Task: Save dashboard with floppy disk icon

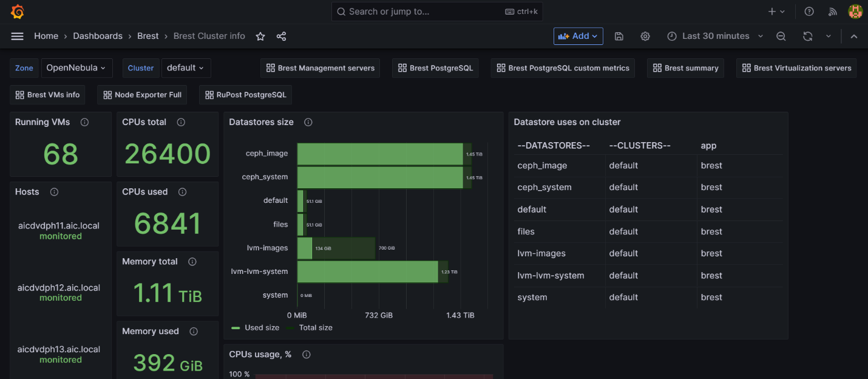Action: click(x=619, y=36)
